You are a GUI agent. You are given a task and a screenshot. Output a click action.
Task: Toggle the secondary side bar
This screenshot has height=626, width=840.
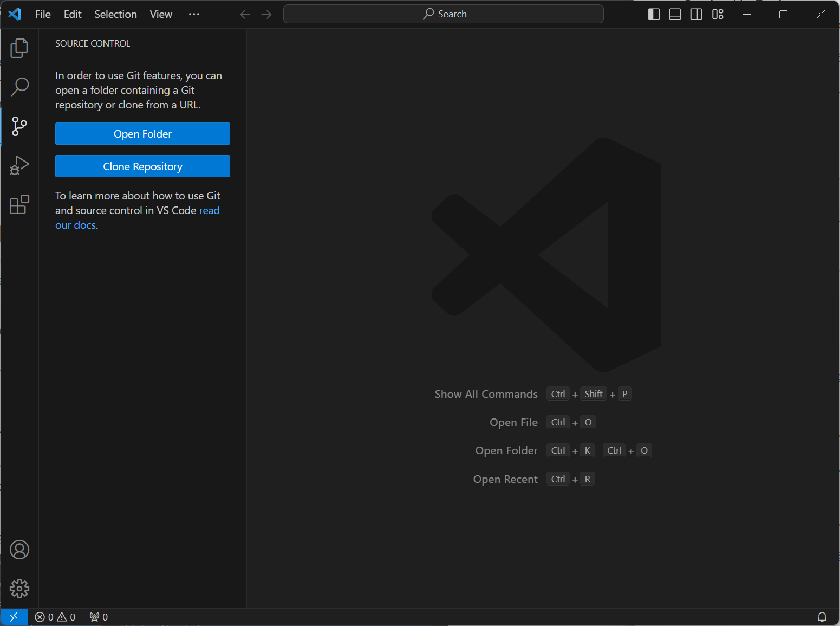pyautogui.click(x=696, y=14)
